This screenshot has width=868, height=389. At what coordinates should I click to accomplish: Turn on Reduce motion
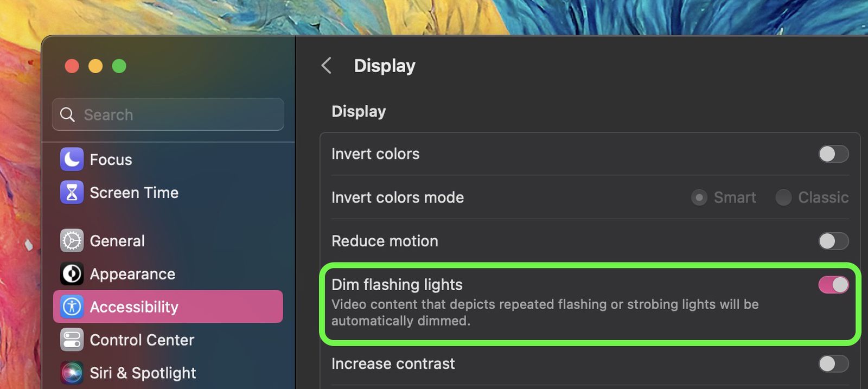coord(833,241)
